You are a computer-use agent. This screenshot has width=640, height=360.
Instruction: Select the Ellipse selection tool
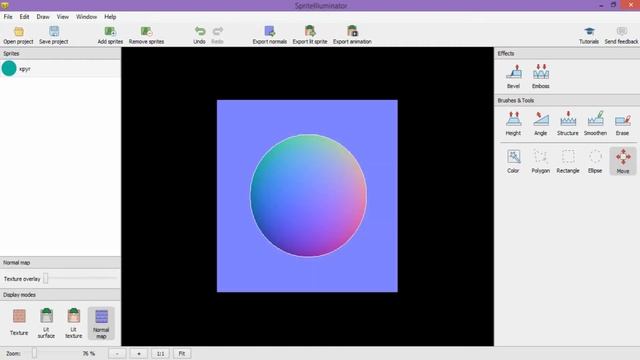[x=595, y=161]
